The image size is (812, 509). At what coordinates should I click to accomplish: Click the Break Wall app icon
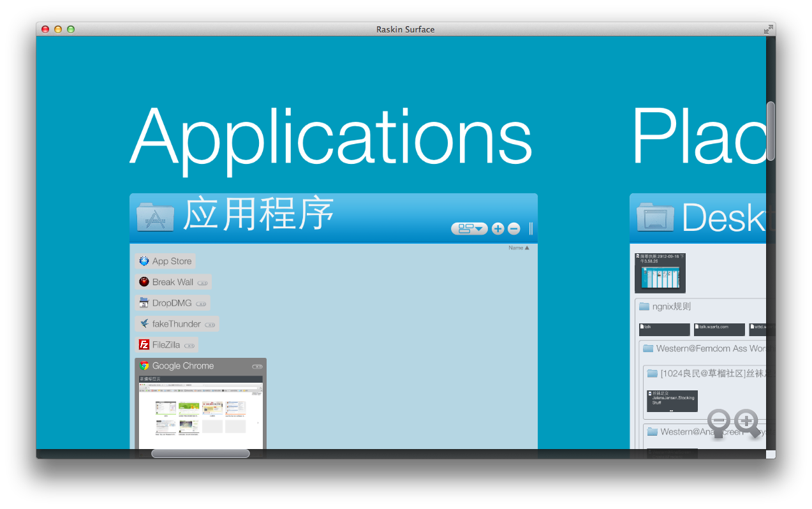coord(144,282)
